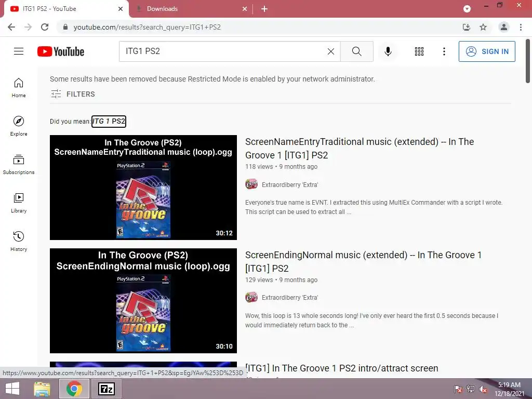Image resolution: width=532 pixels, height=399 pixels.
Task: Click the muted volume tray icon
Action: pyautogui.click(x=483, y=390)
